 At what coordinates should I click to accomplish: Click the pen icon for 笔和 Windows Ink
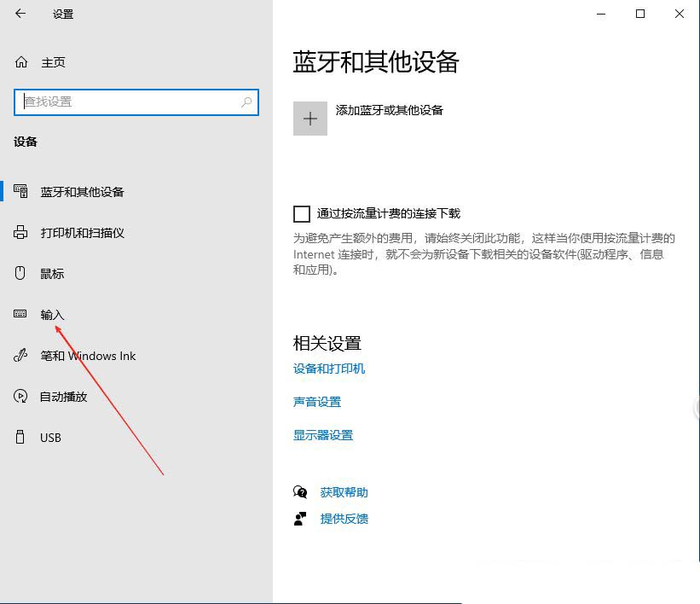[21, 356]
